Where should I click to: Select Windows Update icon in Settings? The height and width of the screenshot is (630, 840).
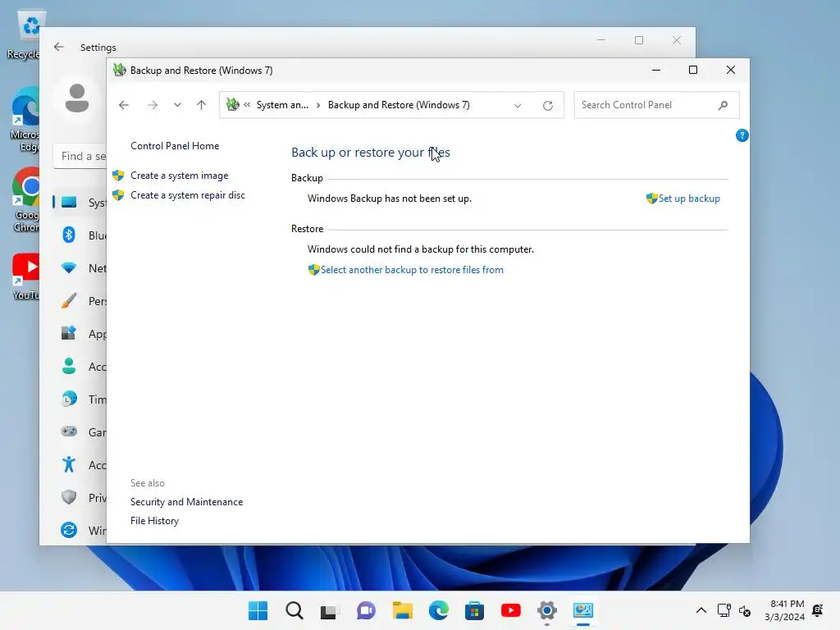(69, 531)
